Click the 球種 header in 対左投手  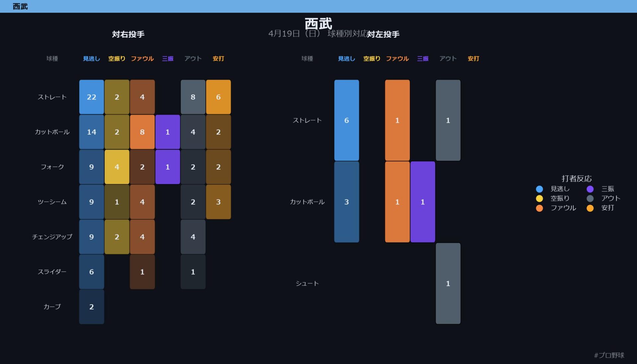307,59
